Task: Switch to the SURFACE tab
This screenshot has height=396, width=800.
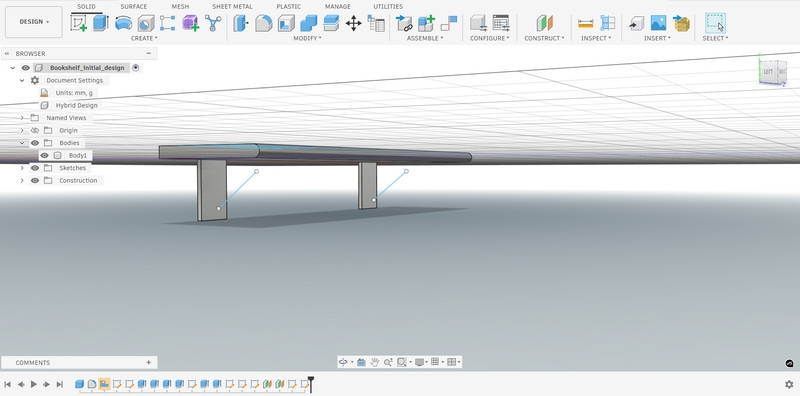Action: [134, 7]
